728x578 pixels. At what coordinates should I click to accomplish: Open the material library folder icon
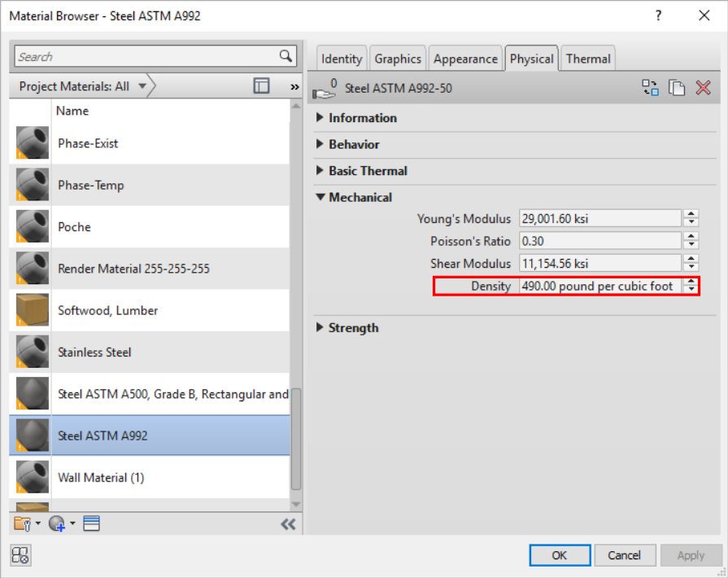[22, 523]
